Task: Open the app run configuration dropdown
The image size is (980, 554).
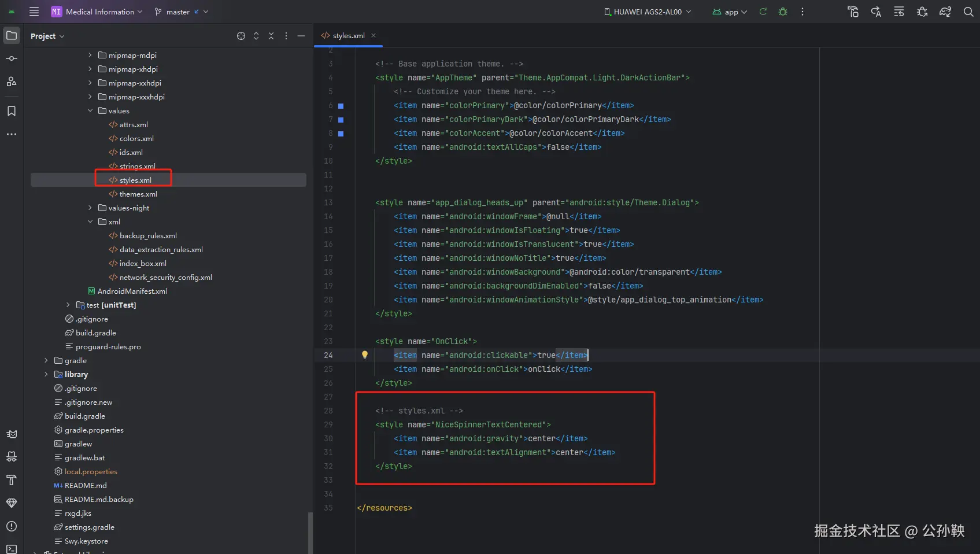Action: pos(730,12)
